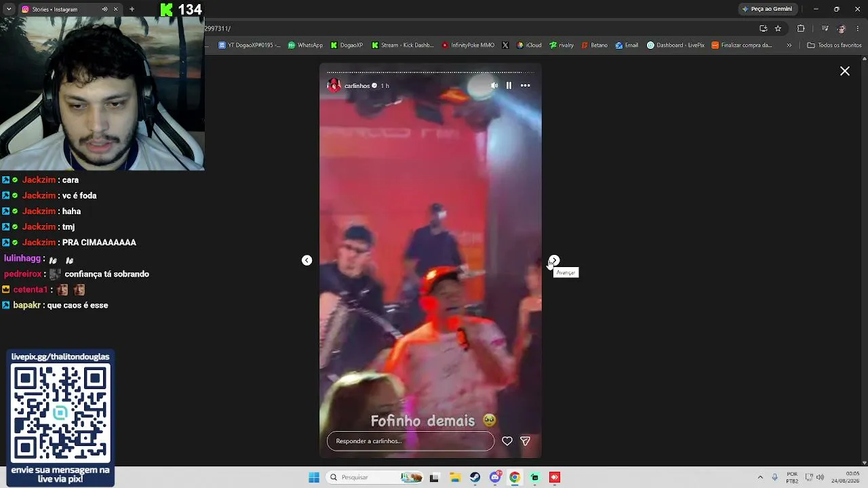Open the Betano bookmark
The image size is (868, 488).
click(595, 45)
